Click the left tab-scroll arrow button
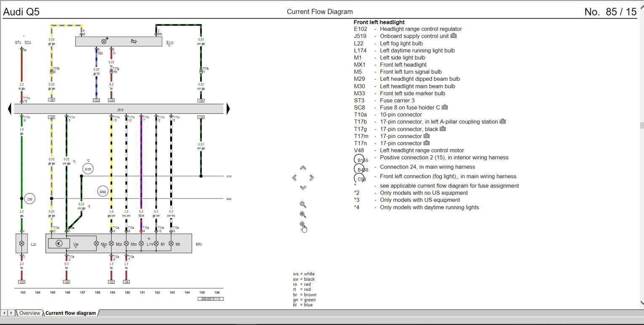 [x=4, y=313]
